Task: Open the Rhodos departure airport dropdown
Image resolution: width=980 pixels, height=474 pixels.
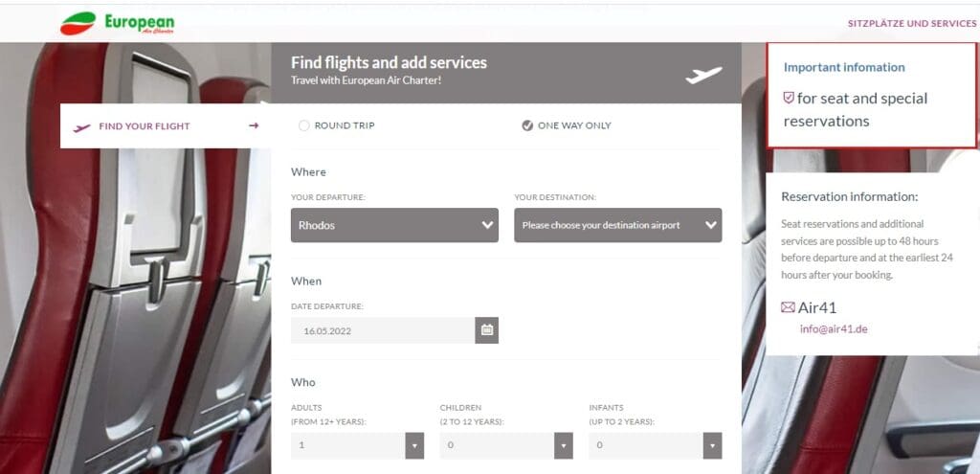Action: 394,225
